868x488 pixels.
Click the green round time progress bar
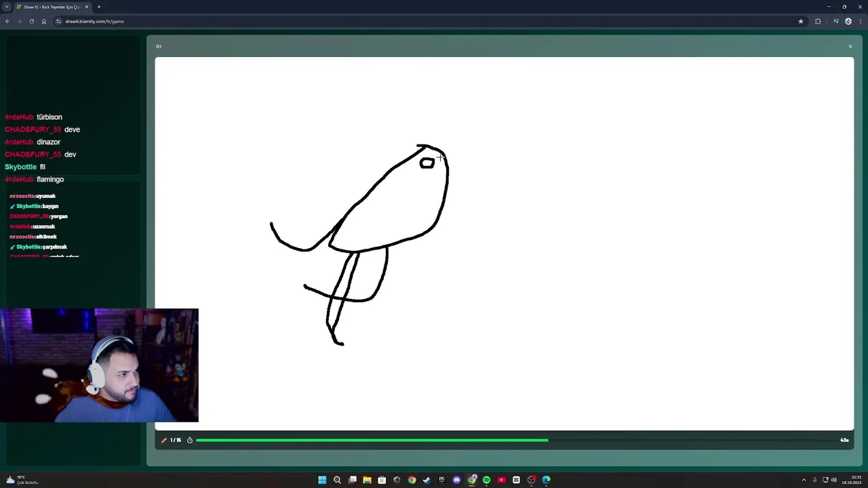(372, 440)
